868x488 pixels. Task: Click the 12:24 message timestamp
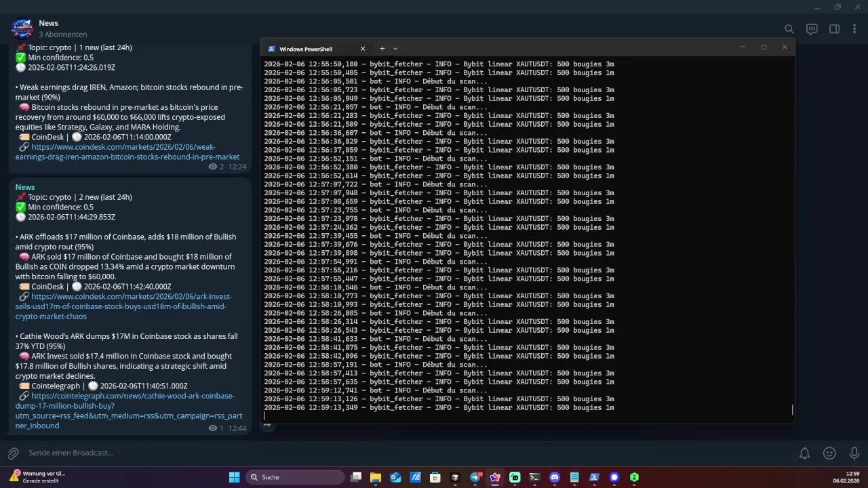(237, 167)
